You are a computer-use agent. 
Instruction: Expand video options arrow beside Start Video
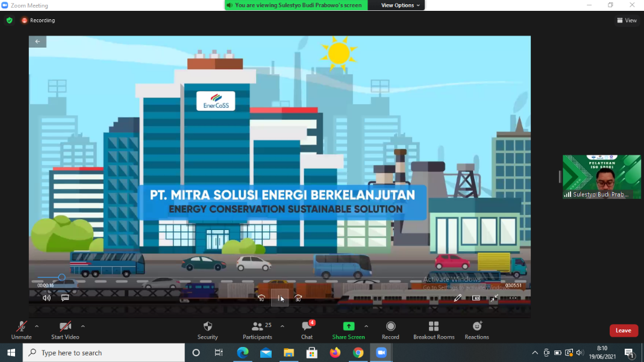click(x=83, y=326)
